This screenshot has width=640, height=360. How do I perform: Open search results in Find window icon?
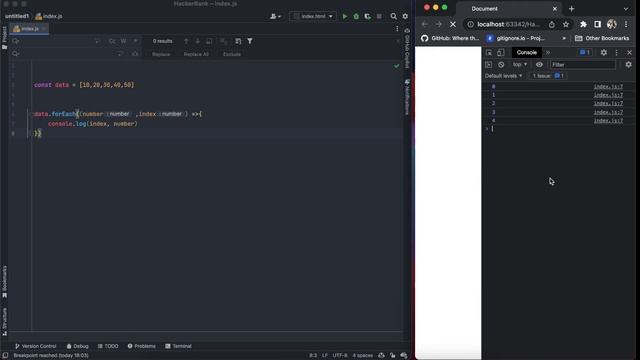point(238,41)
